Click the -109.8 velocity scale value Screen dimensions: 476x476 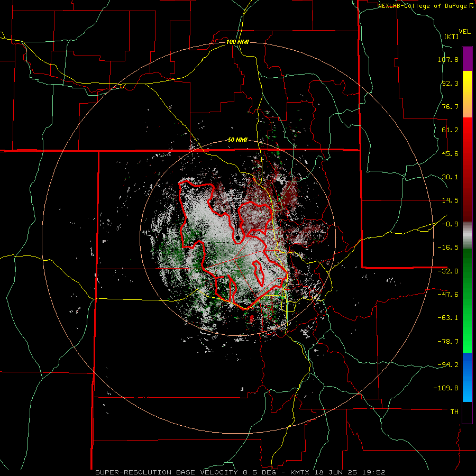(446, 388)
